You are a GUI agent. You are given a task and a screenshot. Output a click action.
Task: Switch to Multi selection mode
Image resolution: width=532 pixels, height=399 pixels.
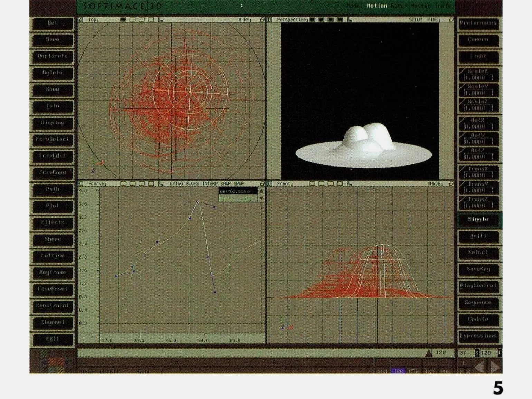pos(478,236)
